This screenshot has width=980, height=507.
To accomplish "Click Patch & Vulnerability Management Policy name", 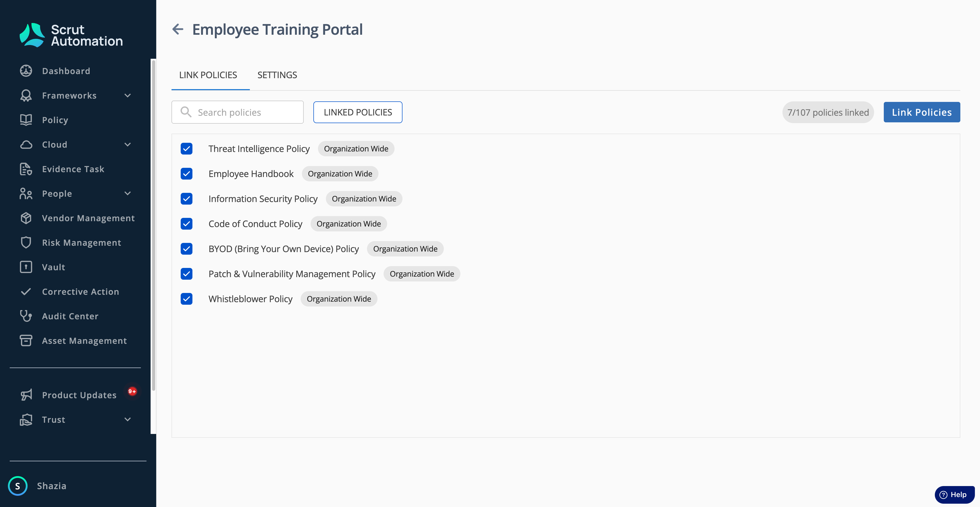I will coord(292,274).
